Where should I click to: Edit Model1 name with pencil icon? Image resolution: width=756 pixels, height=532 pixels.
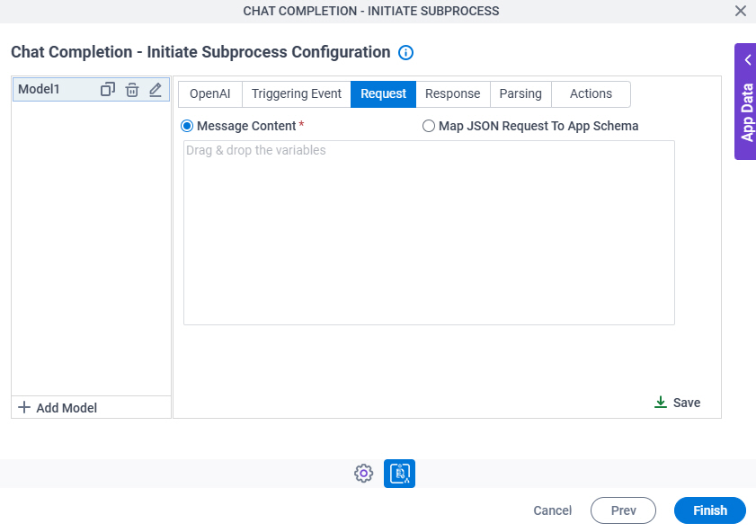pos(156,90)
